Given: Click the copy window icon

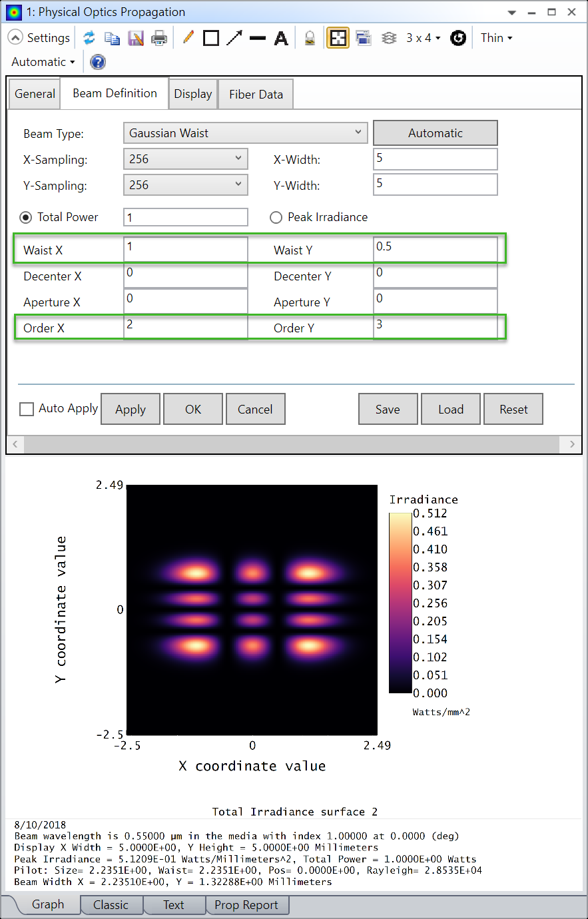Looking at the screenshot, I should [x=113, y=38].
